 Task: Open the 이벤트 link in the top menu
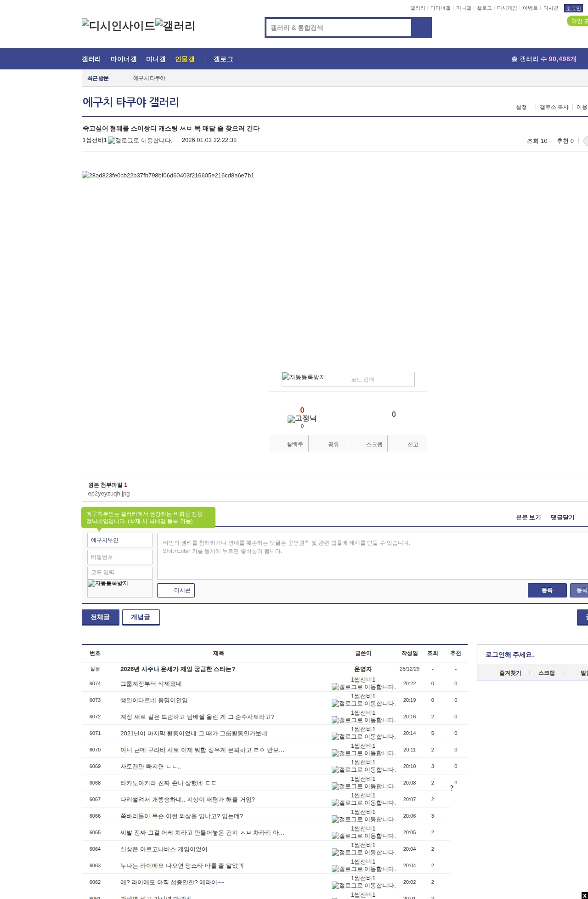[530, 8]
